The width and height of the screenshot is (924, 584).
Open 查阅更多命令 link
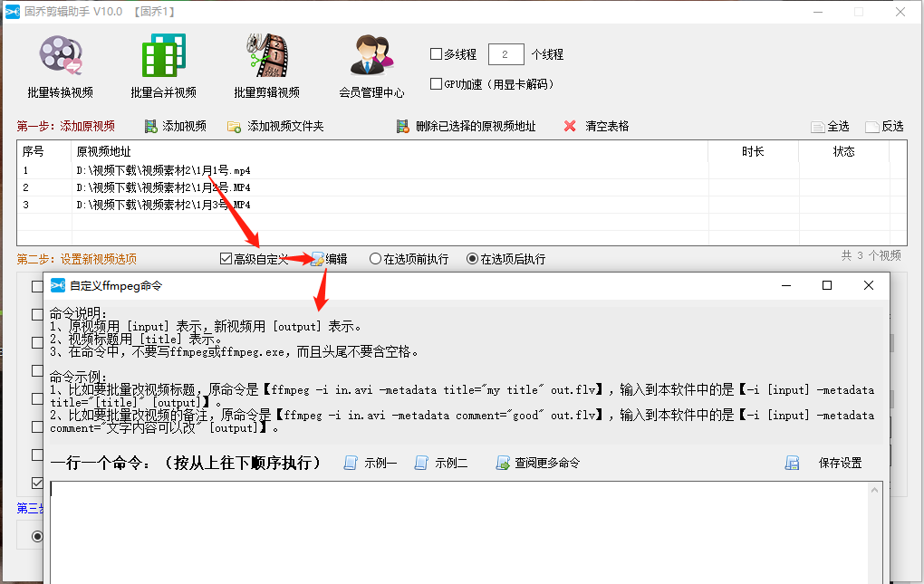click(537, 463)
